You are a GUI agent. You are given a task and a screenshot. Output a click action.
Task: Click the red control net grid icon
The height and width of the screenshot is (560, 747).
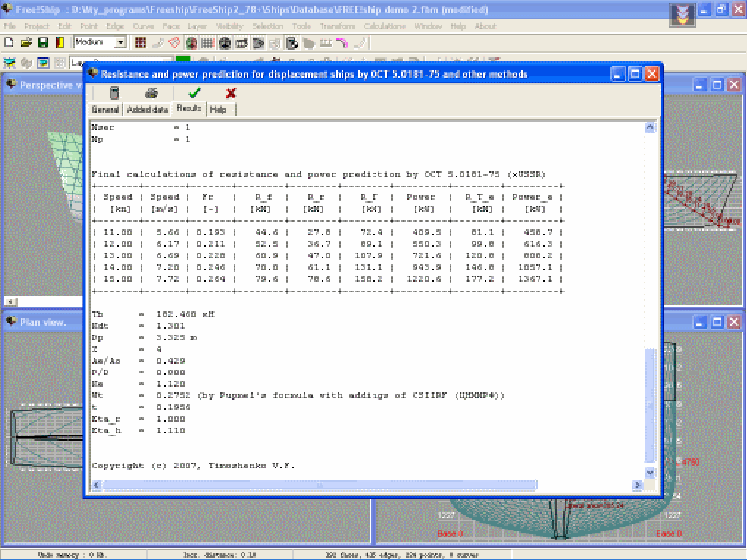point(141,43)
